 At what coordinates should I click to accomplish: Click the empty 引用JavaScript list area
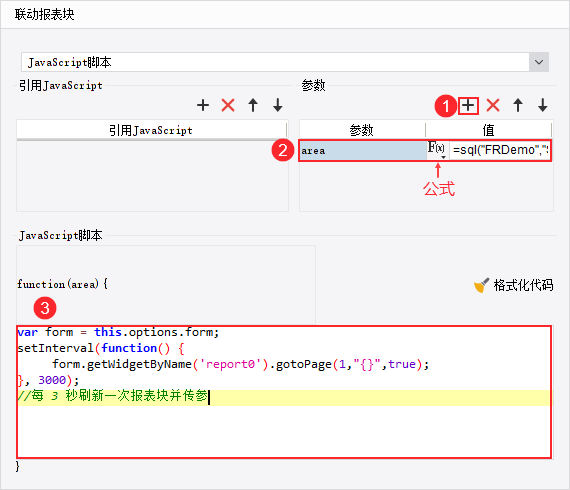tap(152, 175)
